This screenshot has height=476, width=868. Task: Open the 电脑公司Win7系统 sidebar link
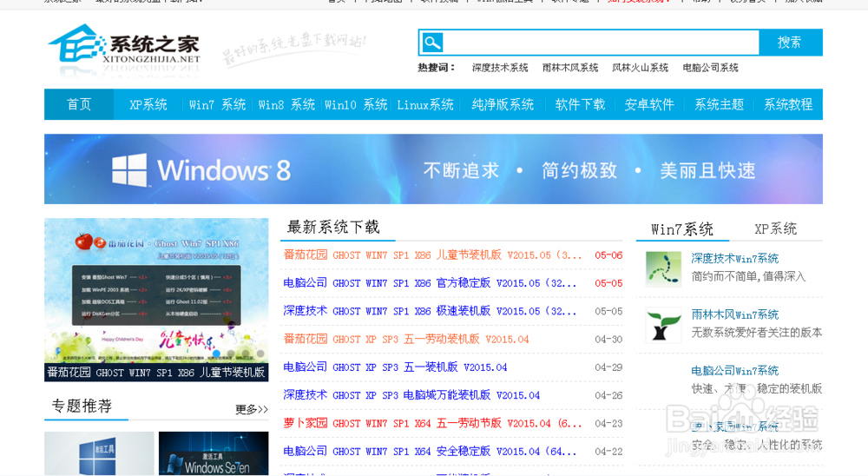click(x=734, y=371)
